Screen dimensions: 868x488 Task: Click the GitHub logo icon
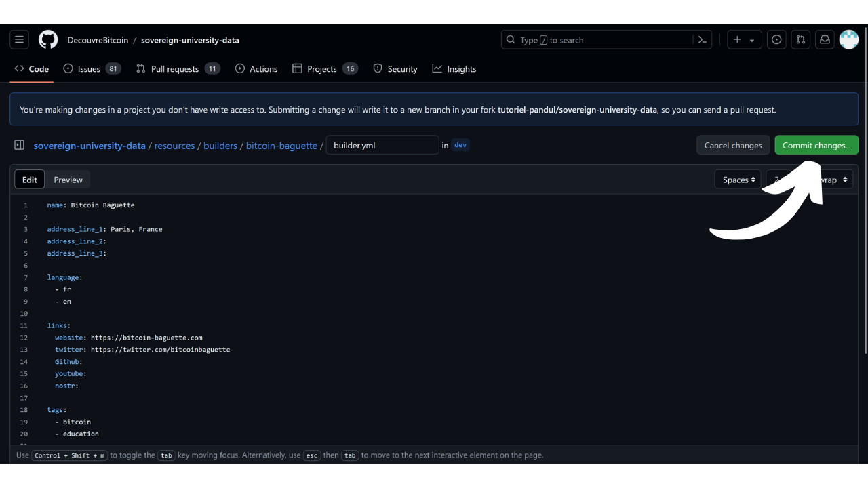(48, 40)
